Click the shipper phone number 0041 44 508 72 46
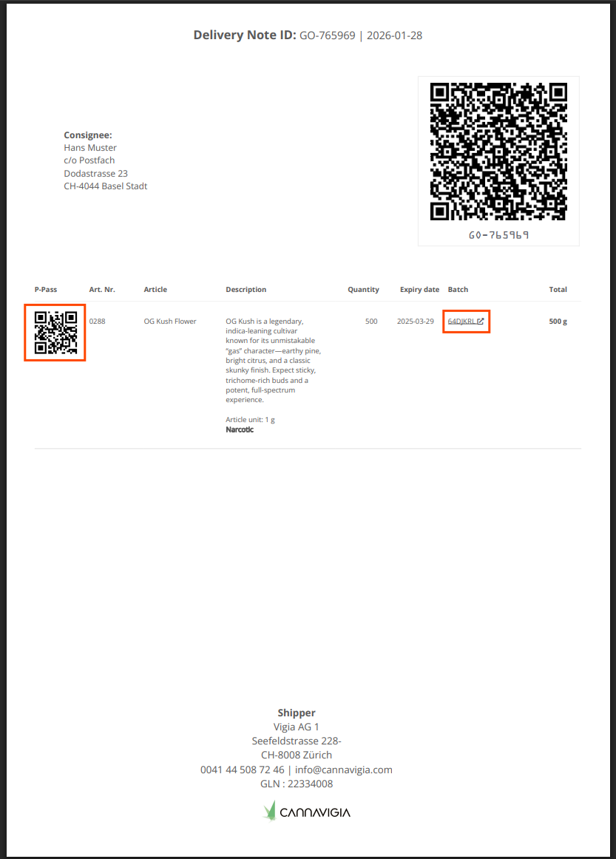Screen dimensions: 616x859 pyautogui.click(x=242, y=770)
